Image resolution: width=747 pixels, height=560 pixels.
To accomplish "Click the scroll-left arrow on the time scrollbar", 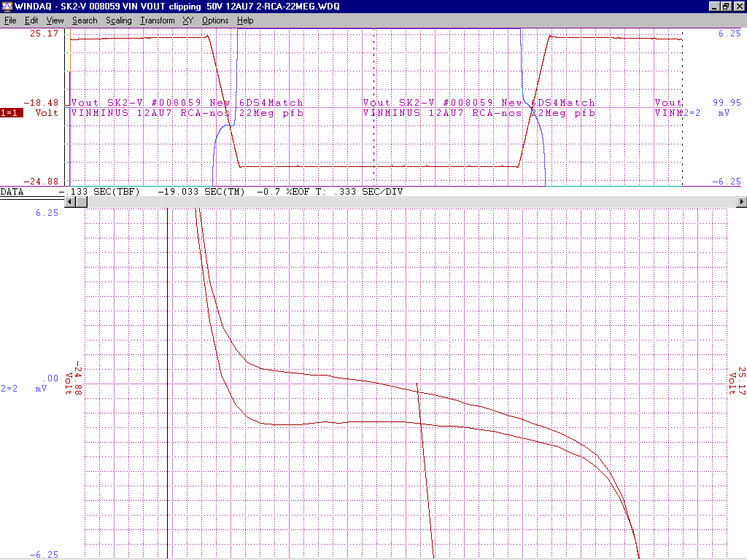I will click(x=71, y=202).
